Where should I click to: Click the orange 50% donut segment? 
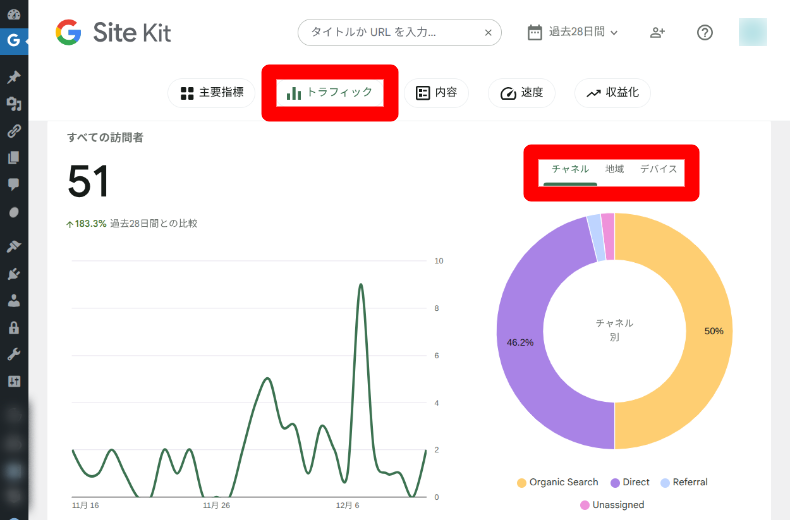(x=707, y=331)
